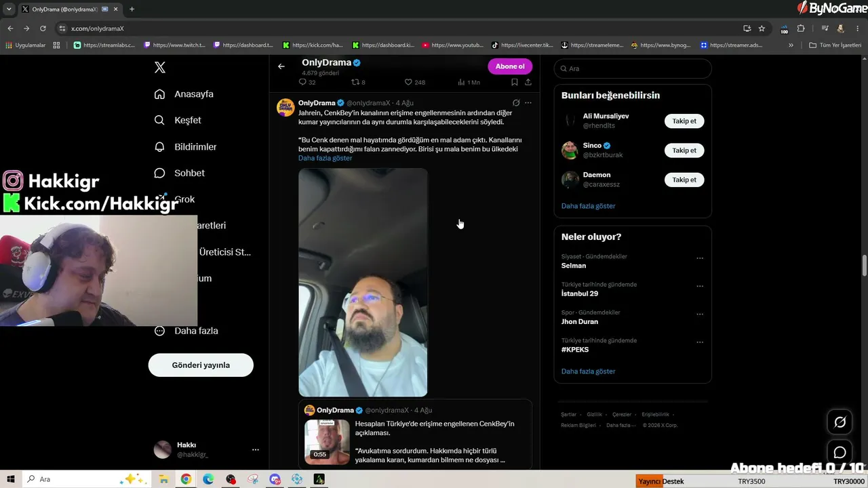Open Microsoft Edge from the taskbar
This screenshot has height=488, width=868.
(x=208, y=479)
